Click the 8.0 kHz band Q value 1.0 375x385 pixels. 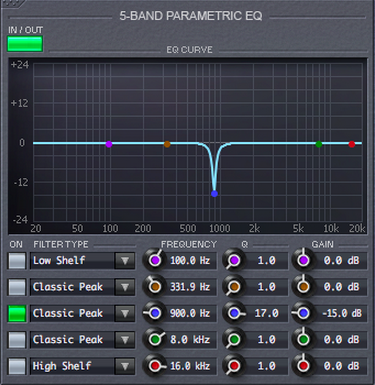tap(267, 340)
